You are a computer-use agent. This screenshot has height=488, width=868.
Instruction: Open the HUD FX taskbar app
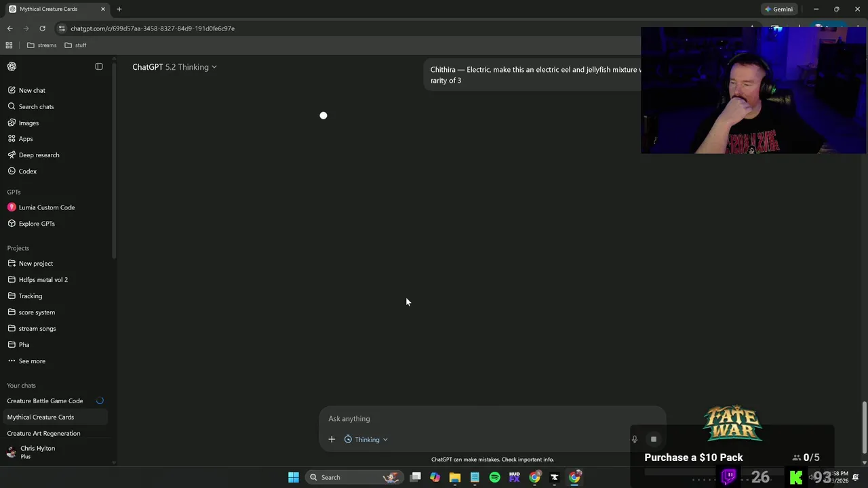[x=515, y=477]
